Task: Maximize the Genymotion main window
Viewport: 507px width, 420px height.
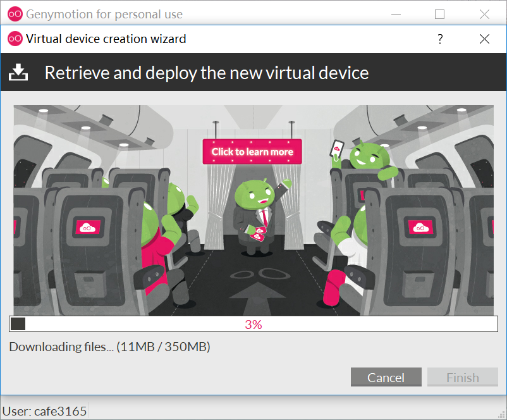Action: (x=439, y=15)
